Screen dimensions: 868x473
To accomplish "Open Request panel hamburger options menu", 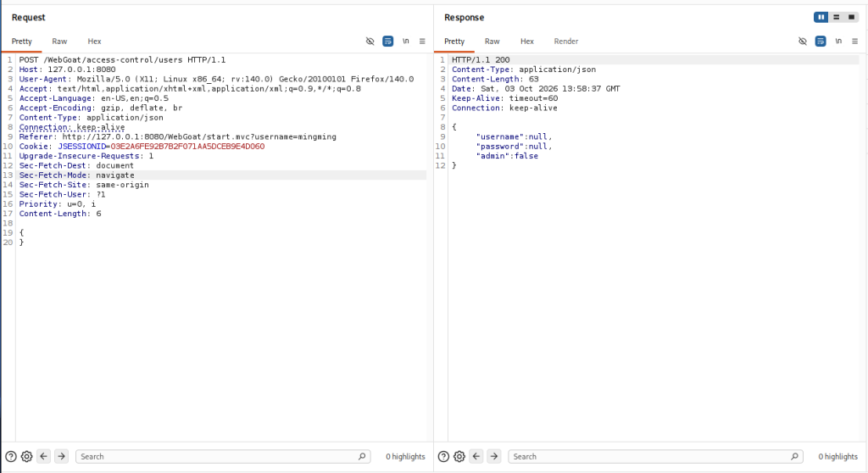I will pyautogui.click(x=422, y=41).
